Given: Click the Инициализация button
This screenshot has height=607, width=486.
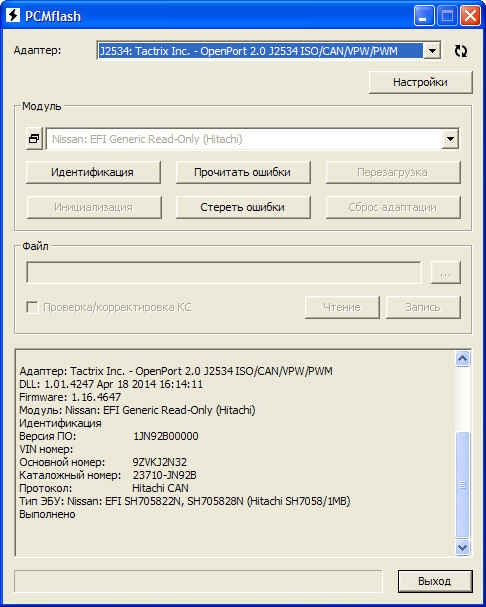Looking at the screenshot, I should (93, 207).
